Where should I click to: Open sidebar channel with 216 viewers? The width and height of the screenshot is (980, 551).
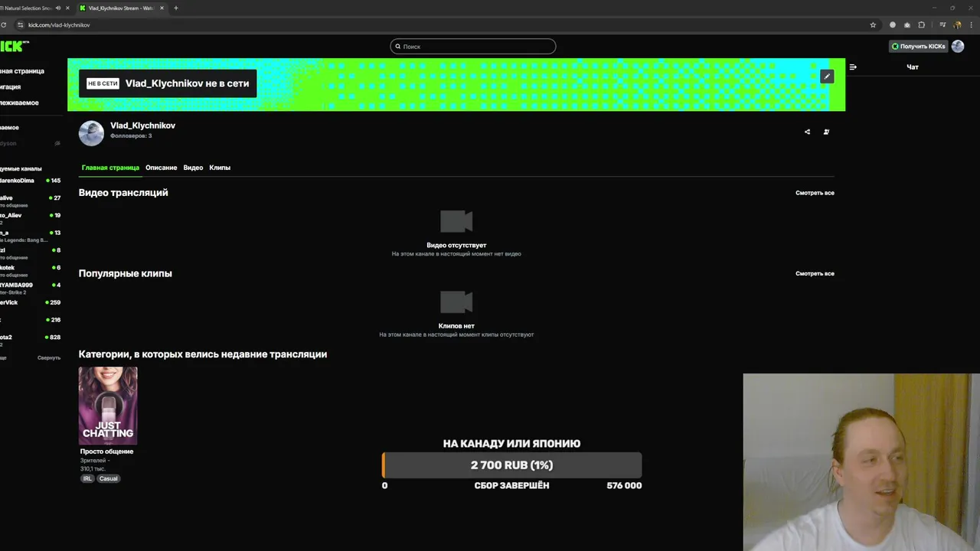31,320
